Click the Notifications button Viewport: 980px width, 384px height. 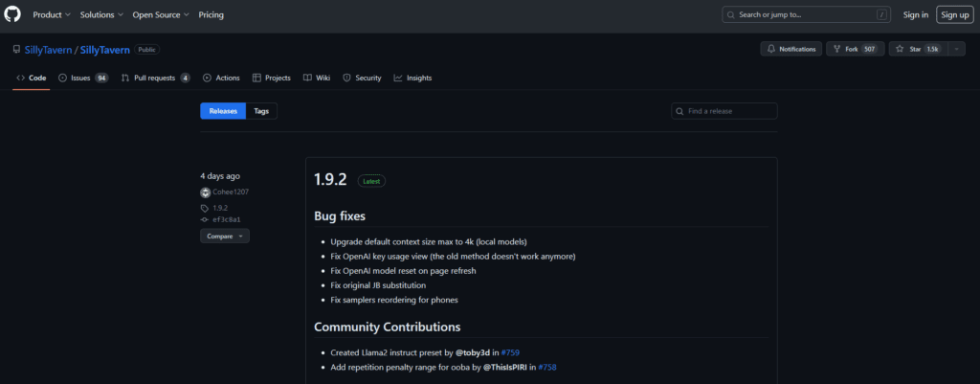point(791,49)
